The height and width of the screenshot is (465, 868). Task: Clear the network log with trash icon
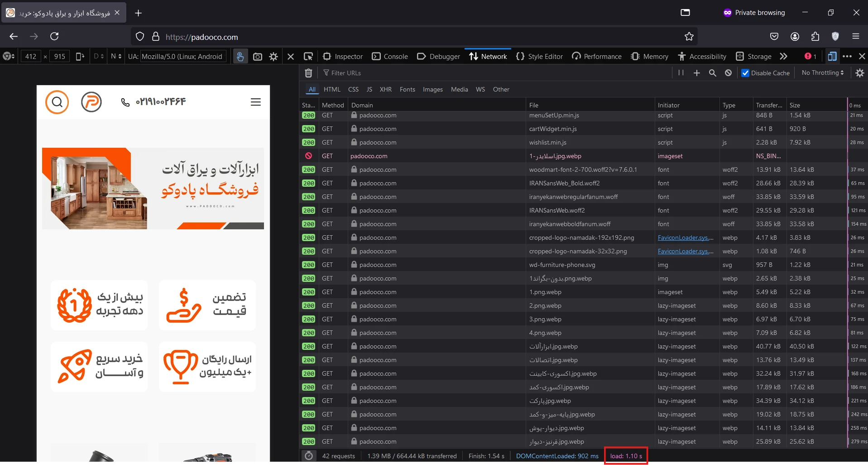tap(308, 73)
